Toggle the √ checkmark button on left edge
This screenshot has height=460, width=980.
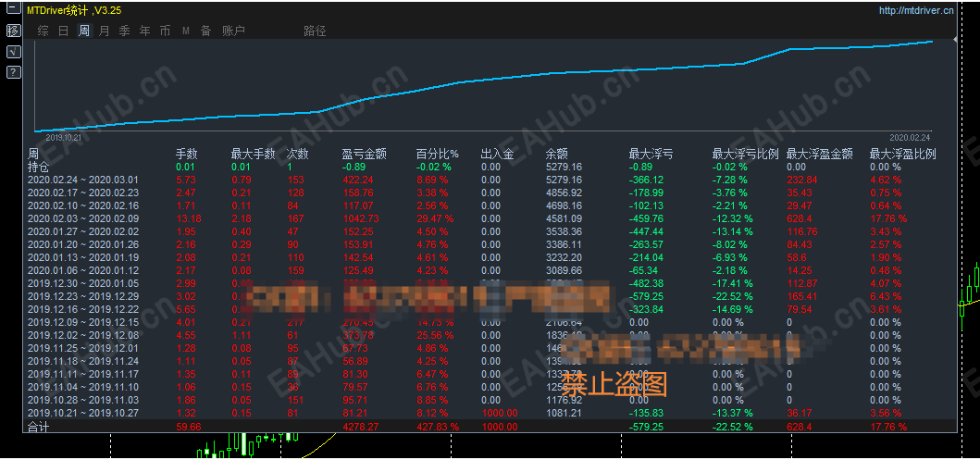(13, 52)
